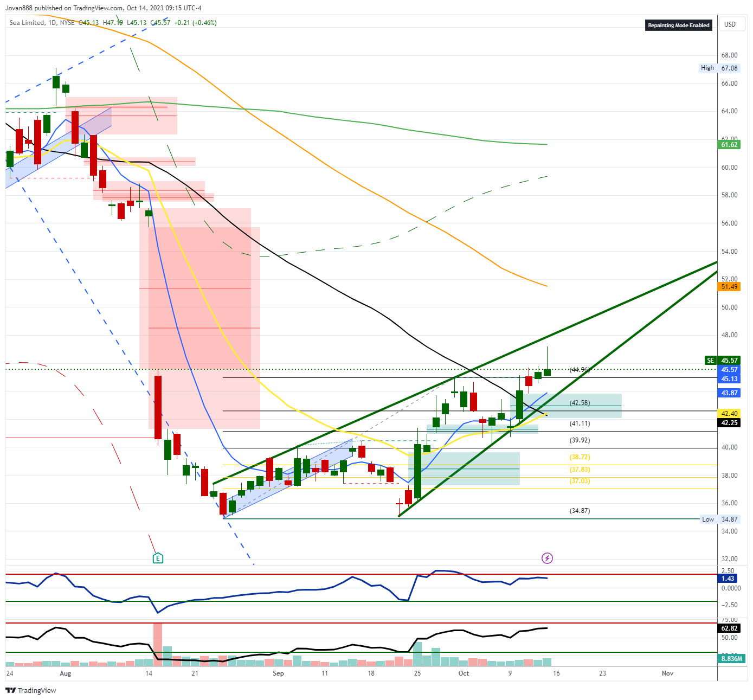Click the change value +0.21 (+0.46%)
This screenshot has width=753, height=700.
(196, 23)
